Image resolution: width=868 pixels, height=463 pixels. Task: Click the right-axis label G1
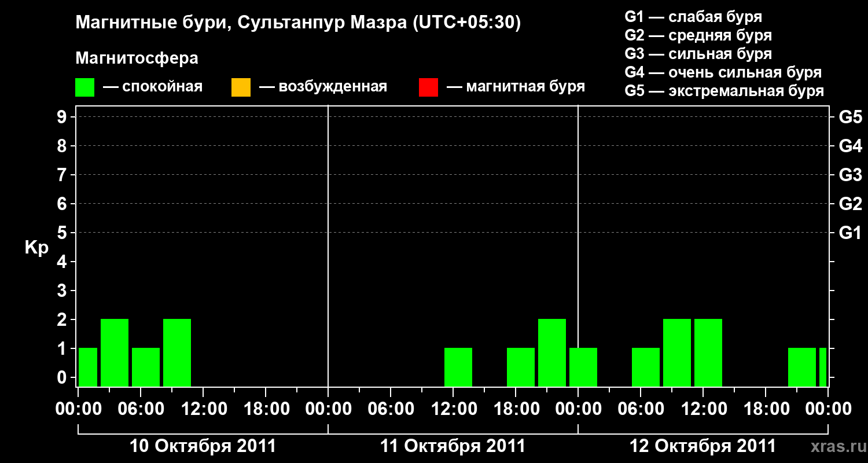[850, 233]
